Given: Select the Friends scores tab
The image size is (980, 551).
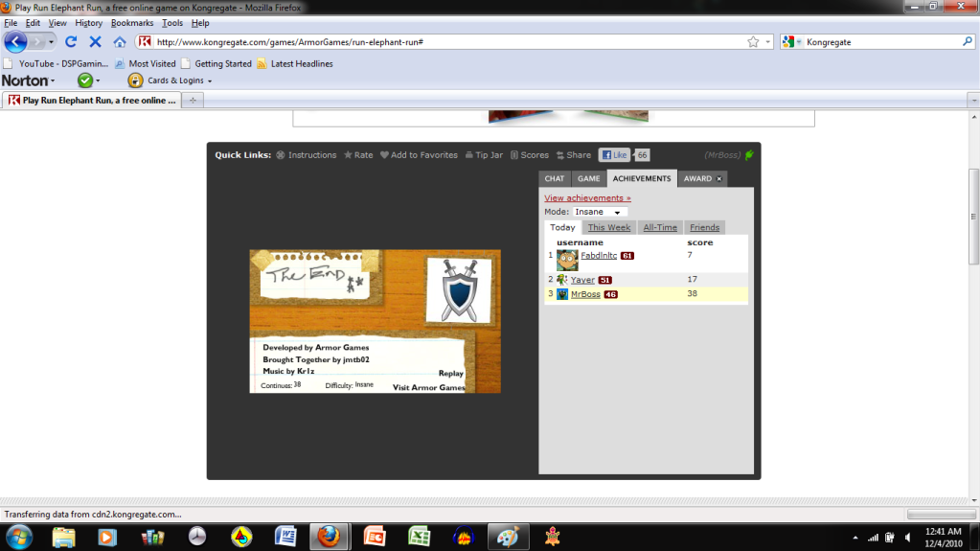Looking at the screenshot, I should pyautogui.click(x=704, y=228).
